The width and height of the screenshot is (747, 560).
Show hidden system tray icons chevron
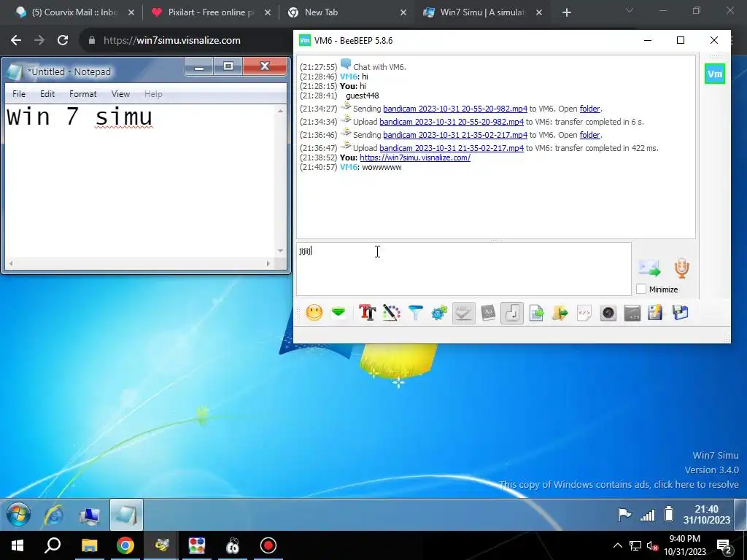(617, 545)
